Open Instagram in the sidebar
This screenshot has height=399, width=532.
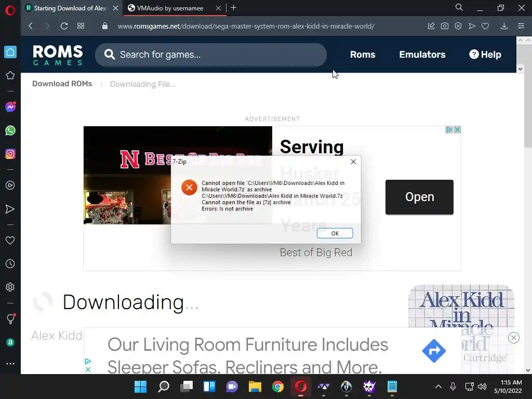(10, 154)
